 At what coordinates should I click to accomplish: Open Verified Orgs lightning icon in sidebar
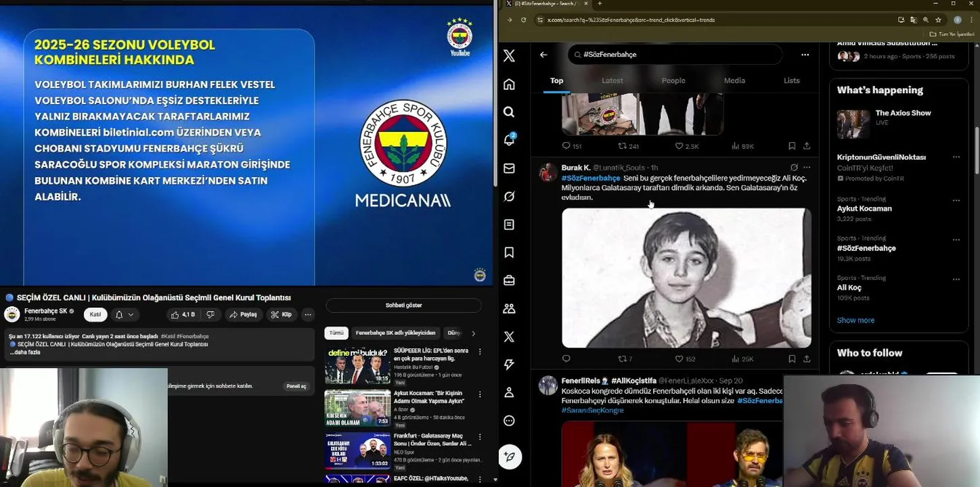pyautogui.click(x=509, y=365)
